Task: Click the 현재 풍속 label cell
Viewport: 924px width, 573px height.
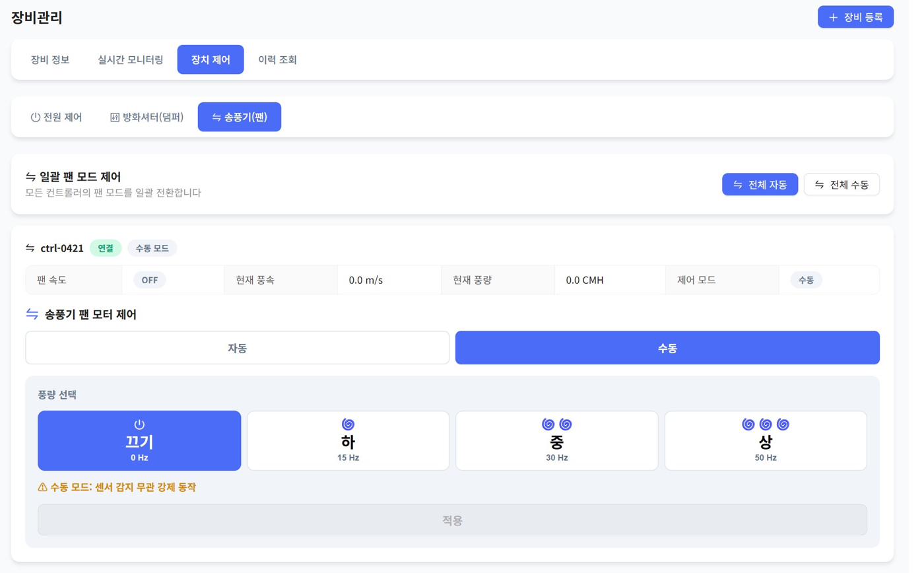Action: (x=281, y=280)
